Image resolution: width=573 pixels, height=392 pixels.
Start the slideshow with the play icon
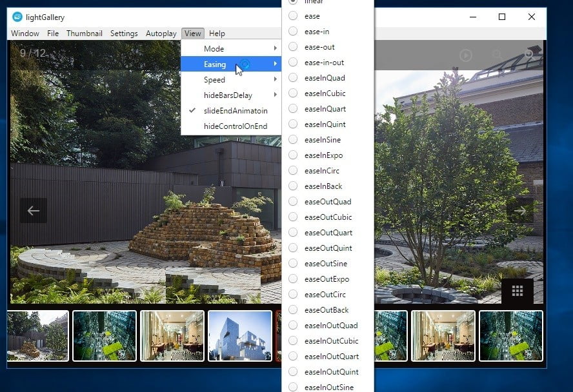point(466,55)
